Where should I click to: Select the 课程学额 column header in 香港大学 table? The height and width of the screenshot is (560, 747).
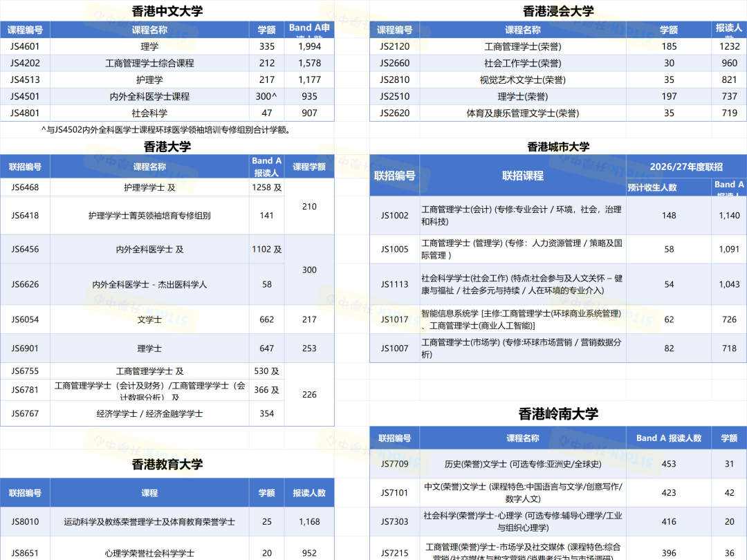309,167
